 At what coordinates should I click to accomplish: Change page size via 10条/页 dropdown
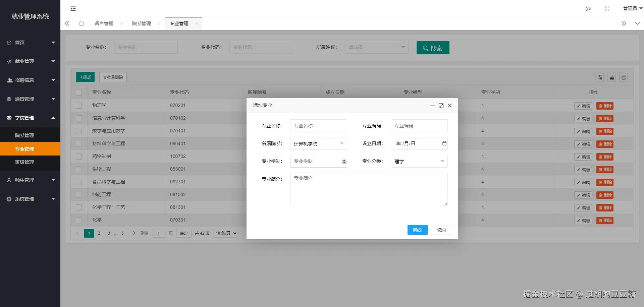click(225, 233)
